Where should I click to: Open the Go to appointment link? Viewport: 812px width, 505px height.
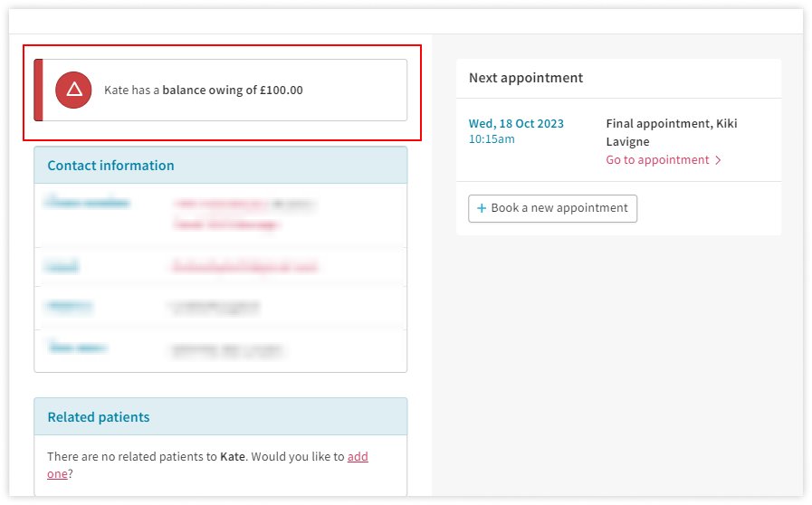pos(657,160)
